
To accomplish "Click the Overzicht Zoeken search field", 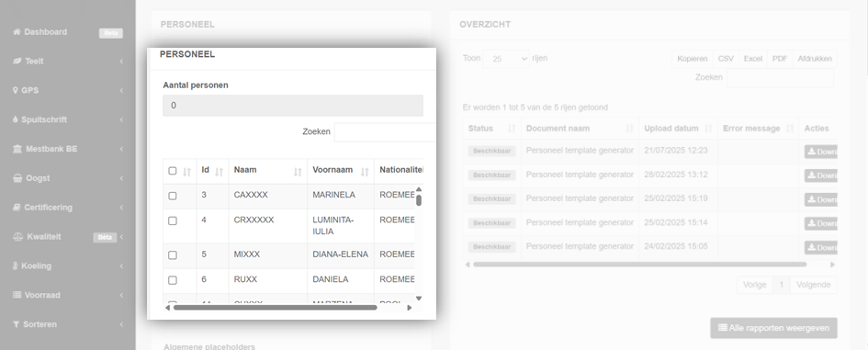I will (x=780, y=78).
